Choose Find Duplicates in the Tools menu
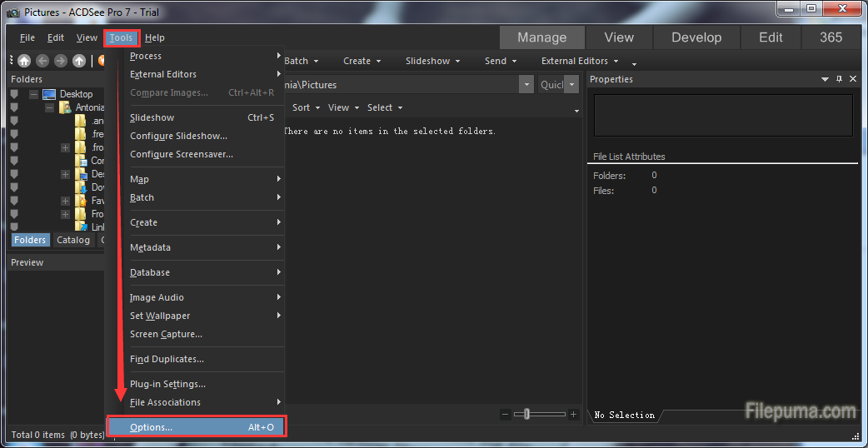This screenshot has height=448, width=868. 167,359
